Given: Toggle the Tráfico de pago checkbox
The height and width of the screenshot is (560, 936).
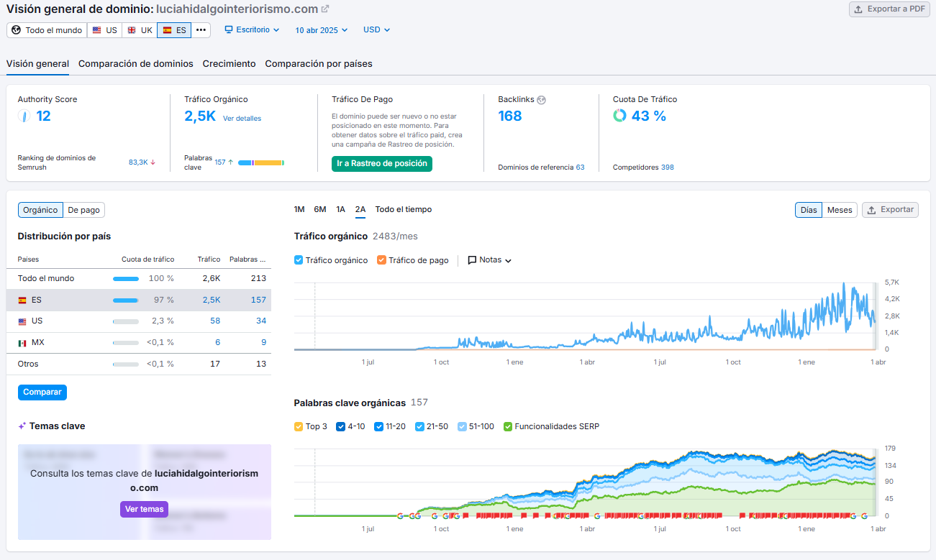Looking at the screenshot, I should 381,260.
